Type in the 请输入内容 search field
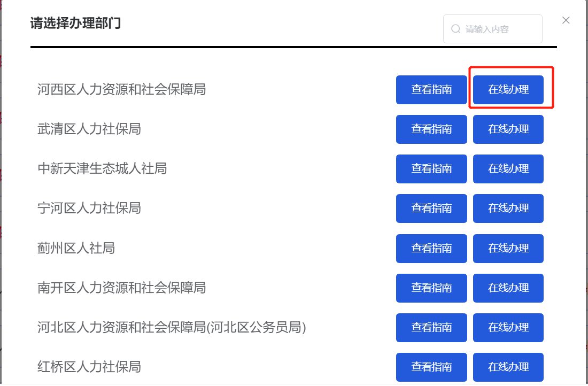 (500, 29)
